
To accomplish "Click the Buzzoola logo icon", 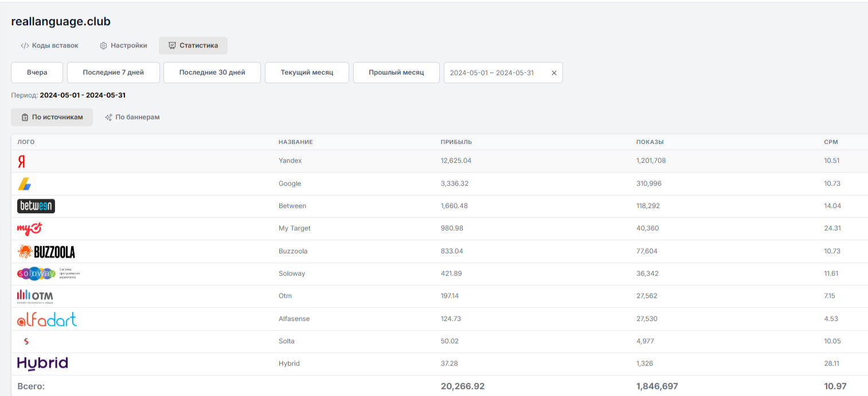I will click(46, 252).
